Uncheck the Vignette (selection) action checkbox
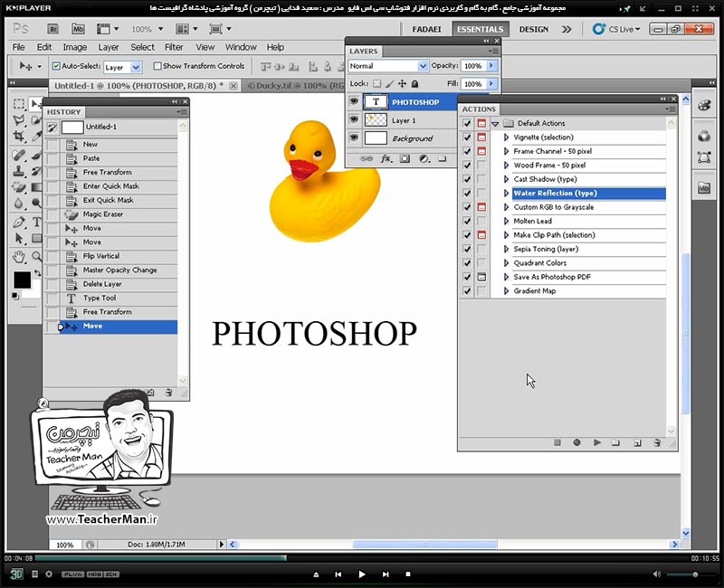The width and height of the screenshot is (724, 588). 467,138
